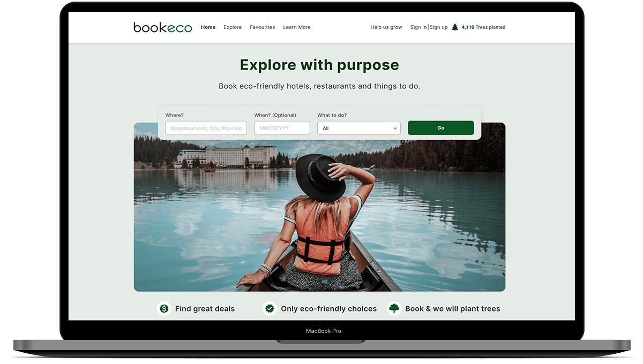This screenshot has height=364, width=643.
Task: Click the Only eco-friendly choices text
Action: pos(328,309)
